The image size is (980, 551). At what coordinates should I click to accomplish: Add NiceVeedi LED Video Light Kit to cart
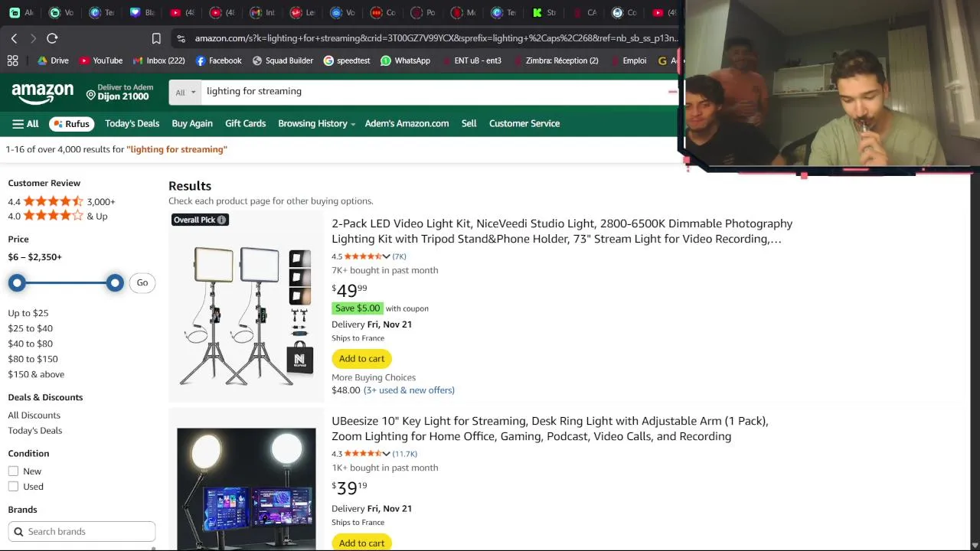(x=361, y=358)
